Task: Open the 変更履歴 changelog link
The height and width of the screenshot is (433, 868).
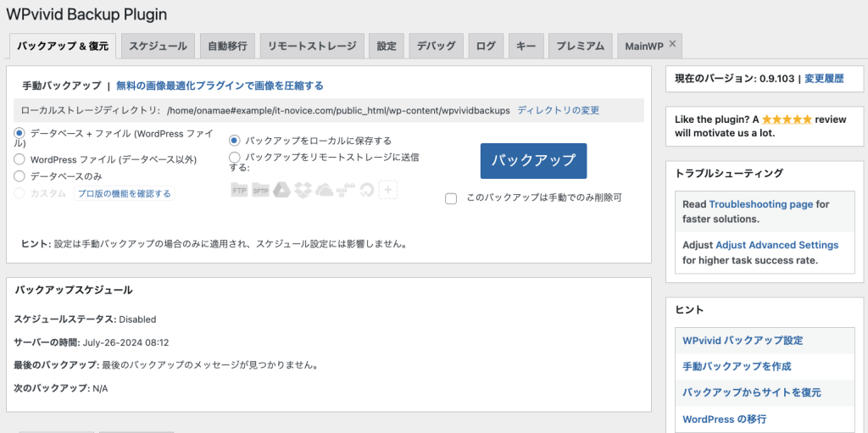Action: [x=824, y=79]
